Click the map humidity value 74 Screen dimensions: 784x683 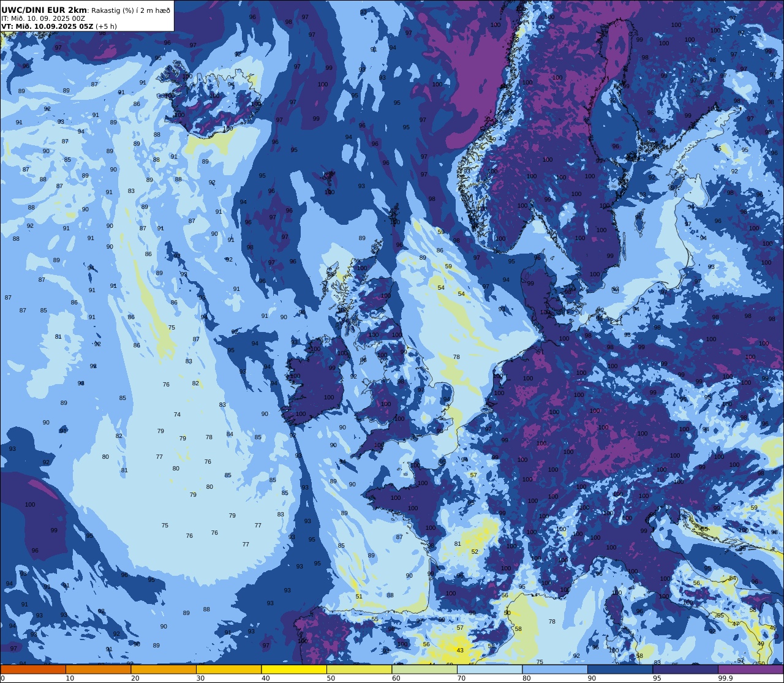(177, 415)
